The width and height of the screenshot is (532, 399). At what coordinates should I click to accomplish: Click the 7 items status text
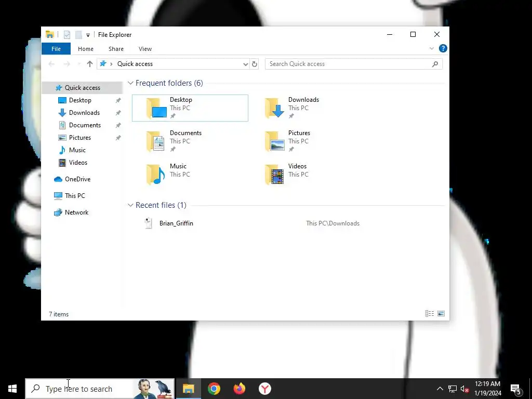pos(59,314)
